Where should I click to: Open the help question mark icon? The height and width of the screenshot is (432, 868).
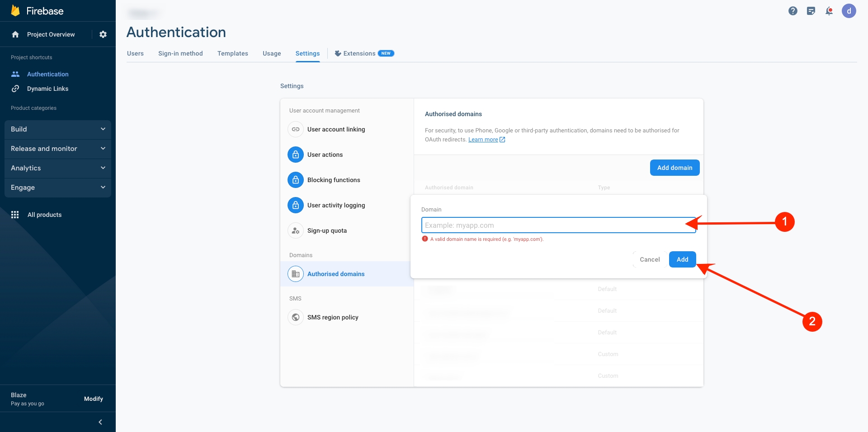point(793,11)
